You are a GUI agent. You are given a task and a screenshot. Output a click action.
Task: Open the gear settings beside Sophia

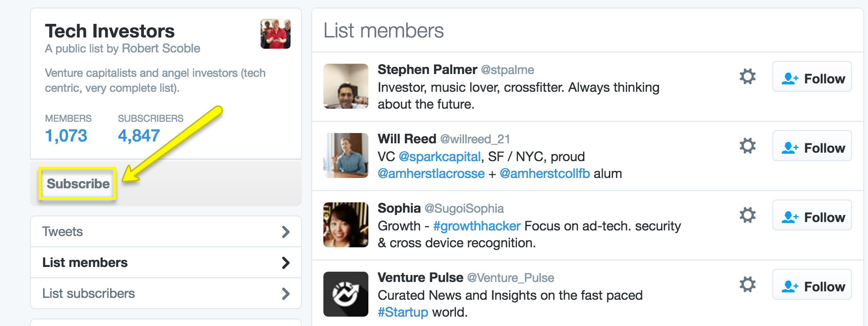[x=748, y=215]
